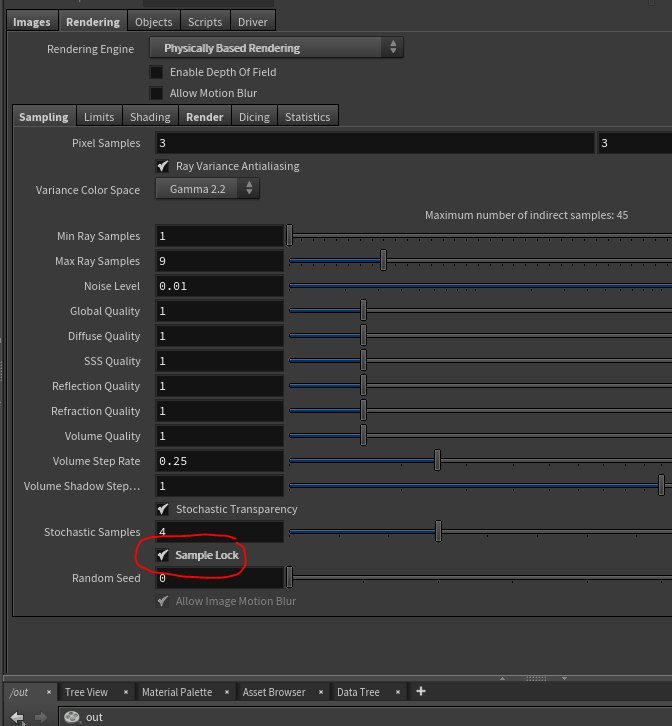
Task: Switch to the Asset Browser pane tab
Action: click(x=273, y=692)
